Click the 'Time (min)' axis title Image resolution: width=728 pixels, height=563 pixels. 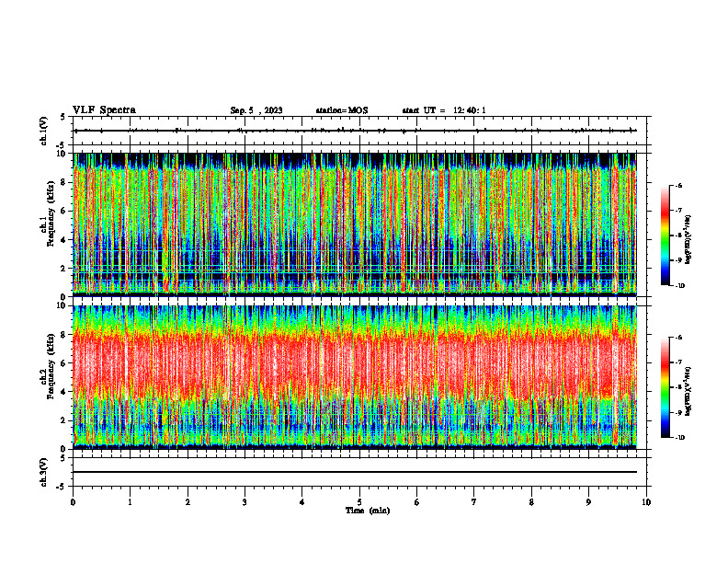click(x=368, y=511)
